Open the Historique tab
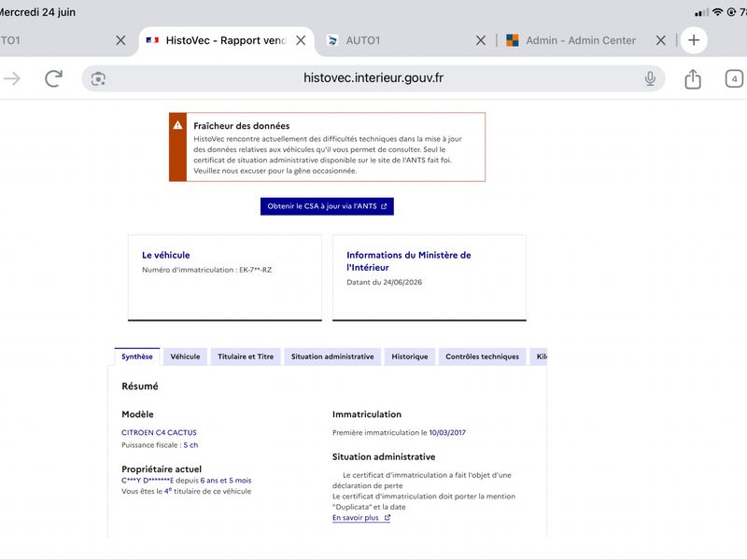 pyautogui.click(x=410, y=357)
